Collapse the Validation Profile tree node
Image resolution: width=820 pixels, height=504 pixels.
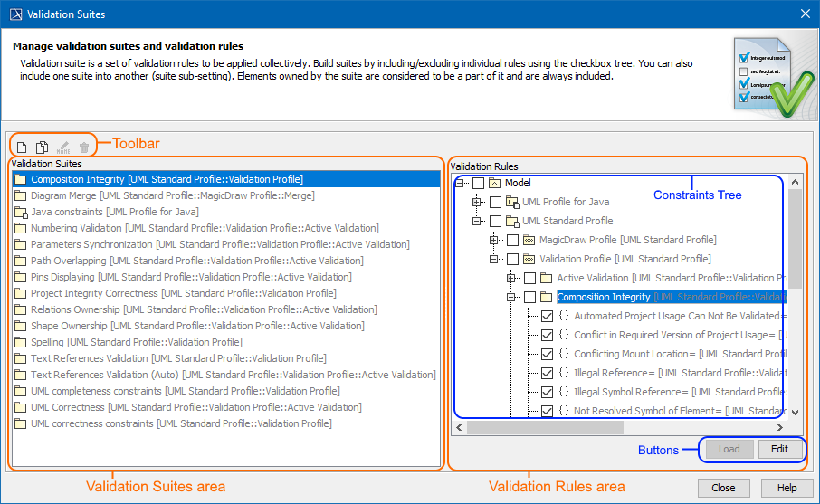pyautogui.click(x=494, y=259)
